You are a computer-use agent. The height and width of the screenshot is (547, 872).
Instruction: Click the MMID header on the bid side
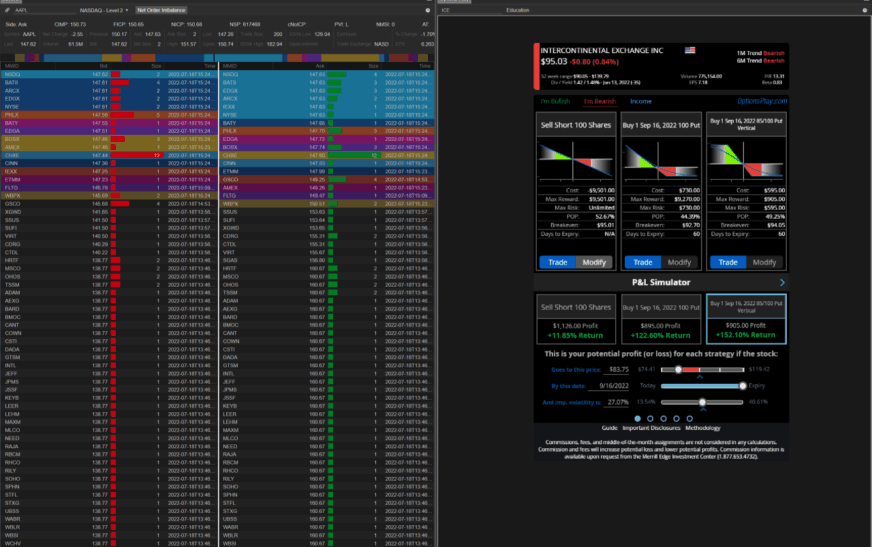tap(12, 66)
